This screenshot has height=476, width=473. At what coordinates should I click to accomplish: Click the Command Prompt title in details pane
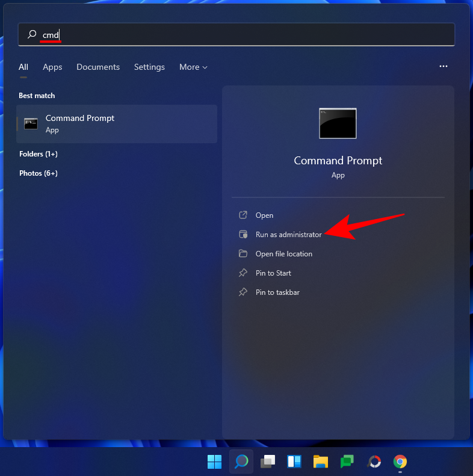point(338,160)
